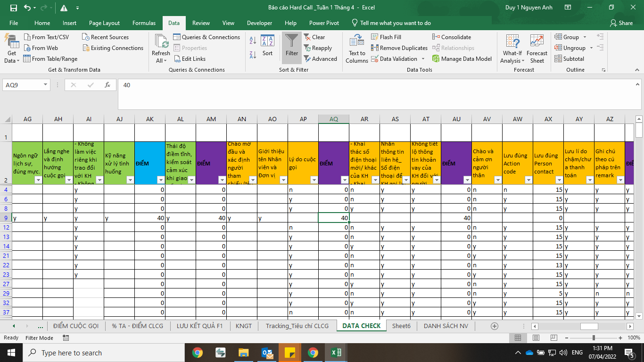Open filter dropdown for column AK ĐIỂM

coord(161,180)
